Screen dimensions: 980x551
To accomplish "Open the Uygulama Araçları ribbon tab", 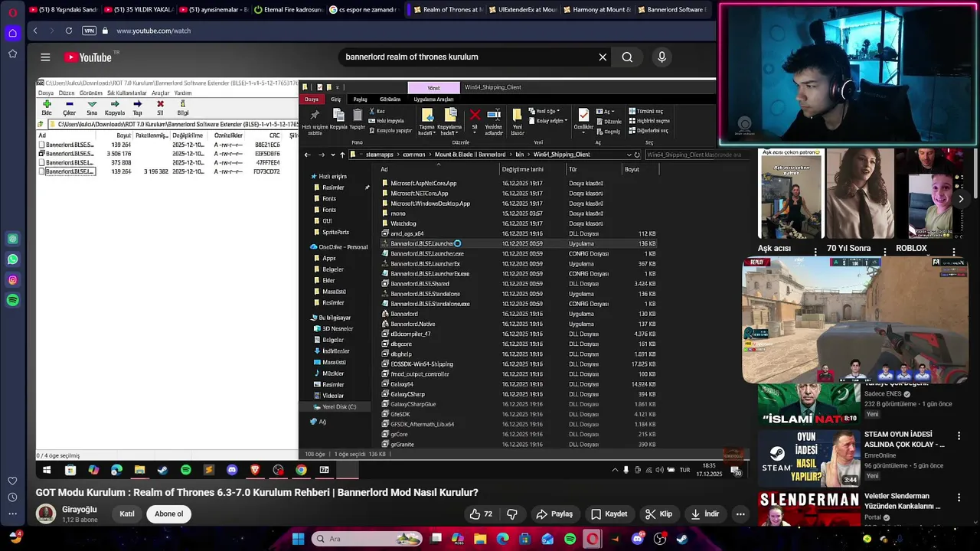I will [x=433, y=99].
